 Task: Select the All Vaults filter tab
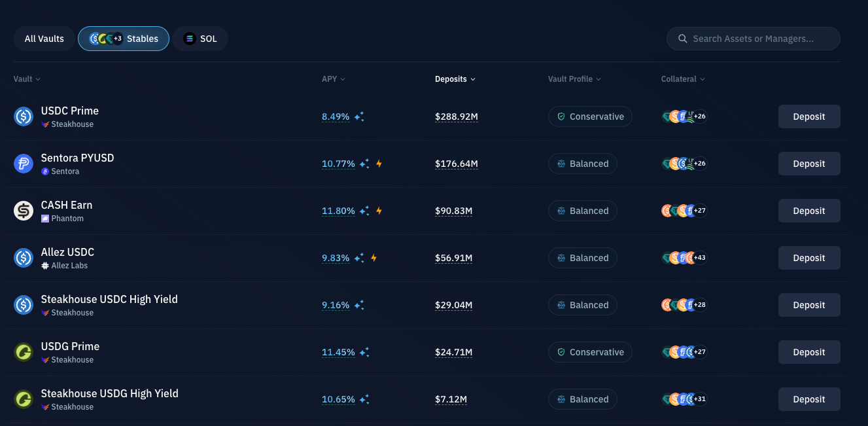pos(44,39)
